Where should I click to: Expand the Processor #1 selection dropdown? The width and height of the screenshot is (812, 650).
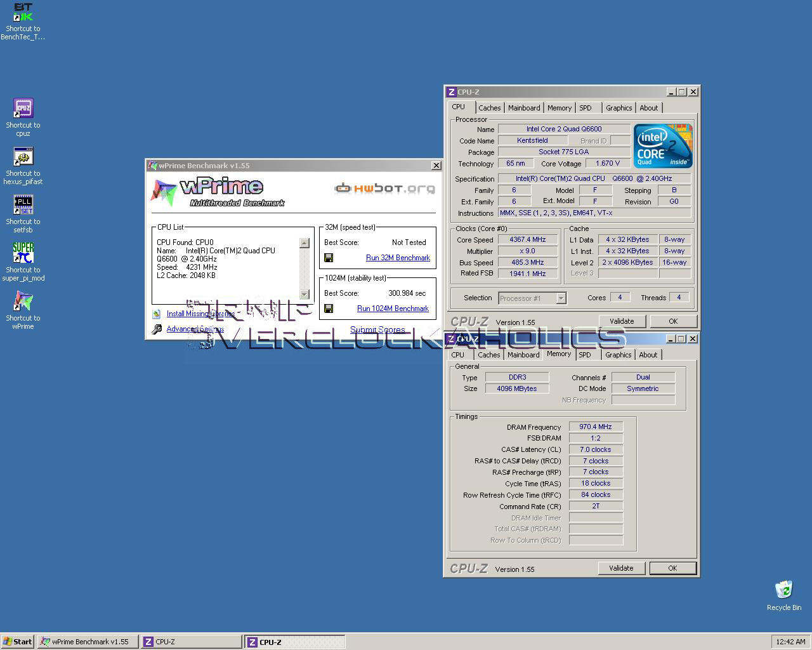(561, 298)
